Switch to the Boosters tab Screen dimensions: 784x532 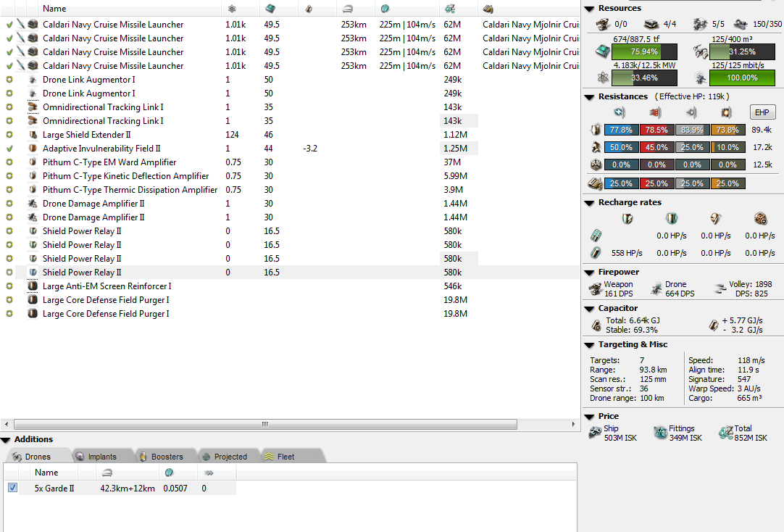pos(166,457)
